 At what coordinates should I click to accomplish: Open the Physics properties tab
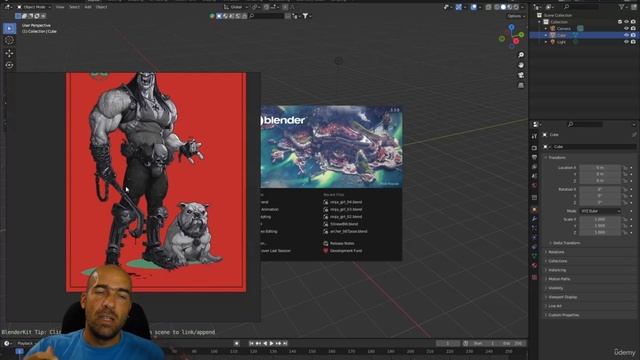(534, 238)
